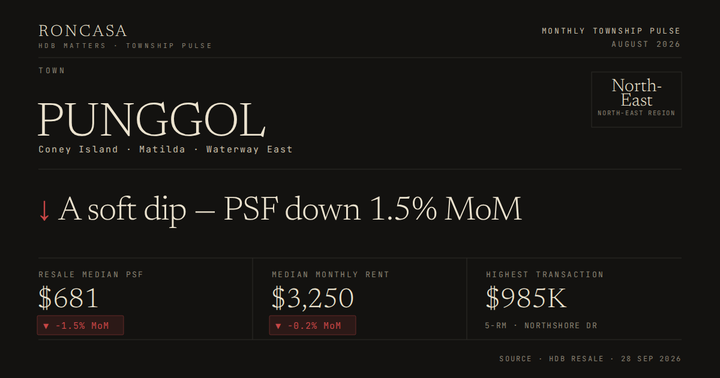Click the August 2026 date label
The height and width of the screenshot is (378, 720).
[x=646, y=44]
